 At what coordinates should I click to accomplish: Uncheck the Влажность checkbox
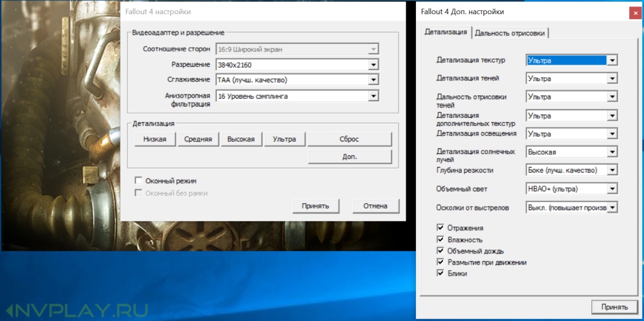click(x=441, y=239)
